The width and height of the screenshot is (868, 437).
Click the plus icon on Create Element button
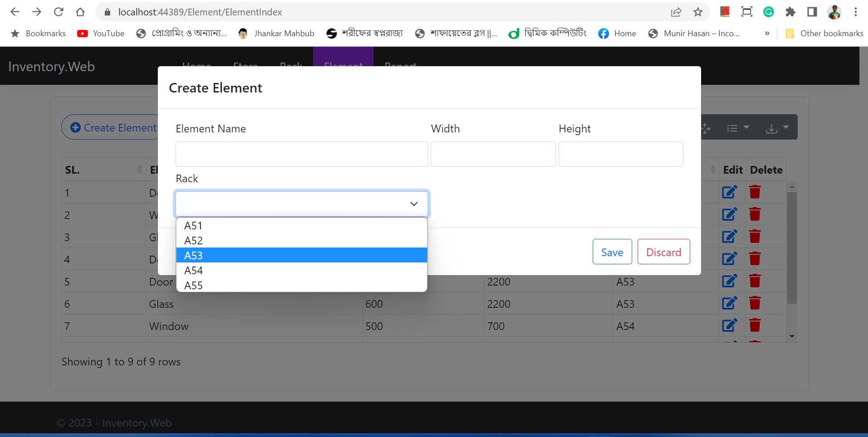click(x=75, y=127)
